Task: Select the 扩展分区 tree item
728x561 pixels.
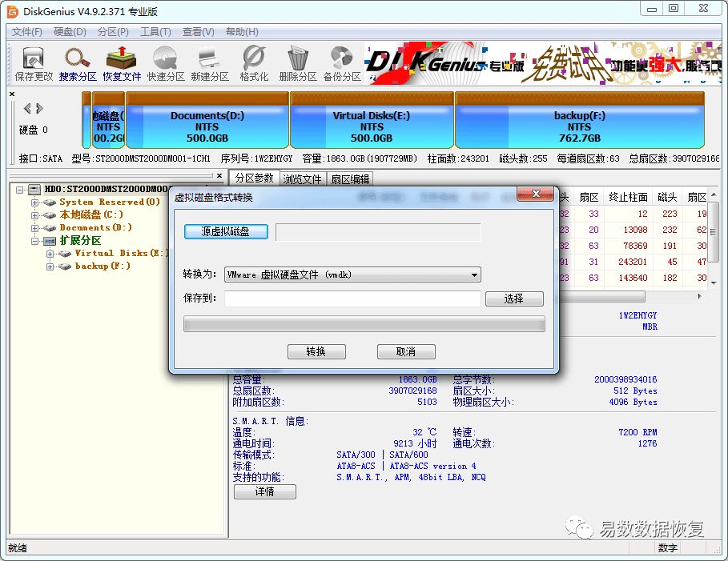Action: click(80, 240)
